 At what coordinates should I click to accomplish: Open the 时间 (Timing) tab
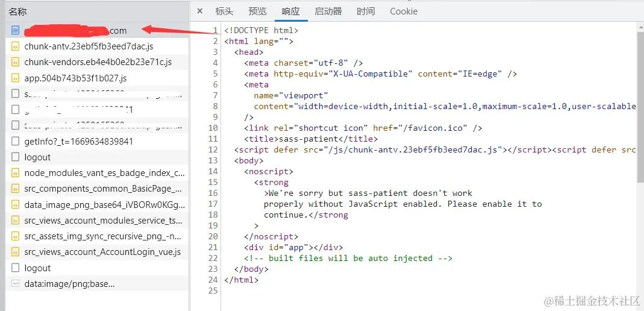pyautogui.click(x=366, y=11)
